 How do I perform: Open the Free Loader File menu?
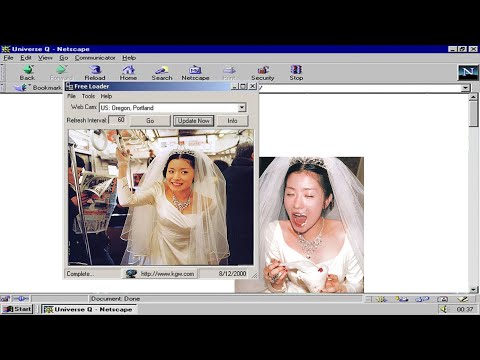pos(71,96)
